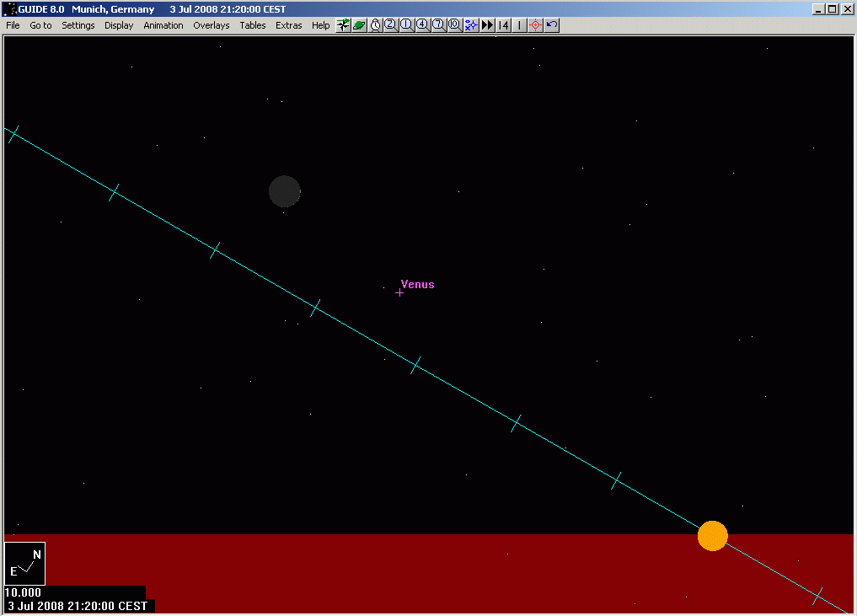
Task: Select zoom level 10 magnifier icon
Action: 455,25
